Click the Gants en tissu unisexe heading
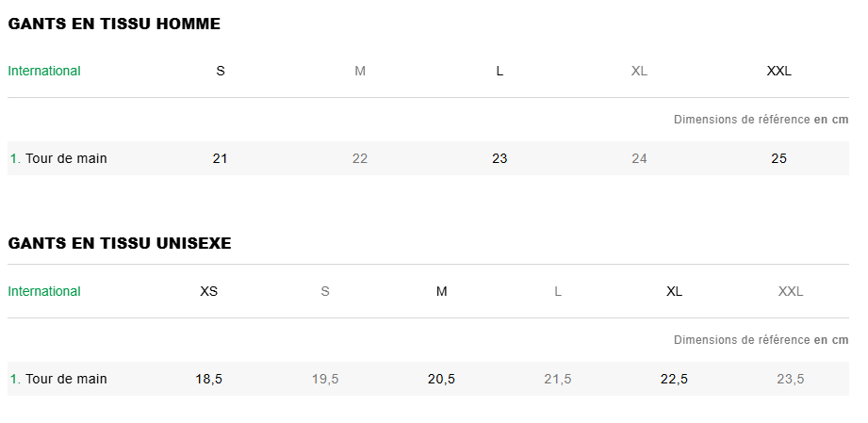This screenshot has height=423, width=868. pos(120,243)
